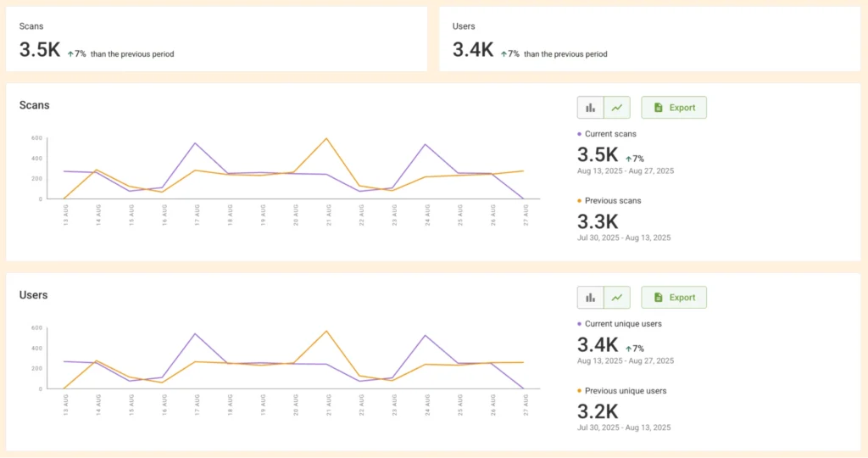Click the orange Previous scans legend dot
Screen dimensions: 868x458
tap(579, 201)
